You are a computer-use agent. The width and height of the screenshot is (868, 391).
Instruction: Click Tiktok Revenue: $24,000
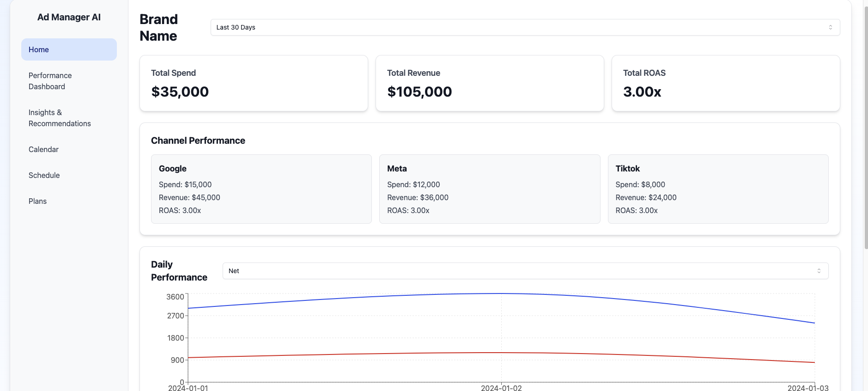tap(646, 197)
